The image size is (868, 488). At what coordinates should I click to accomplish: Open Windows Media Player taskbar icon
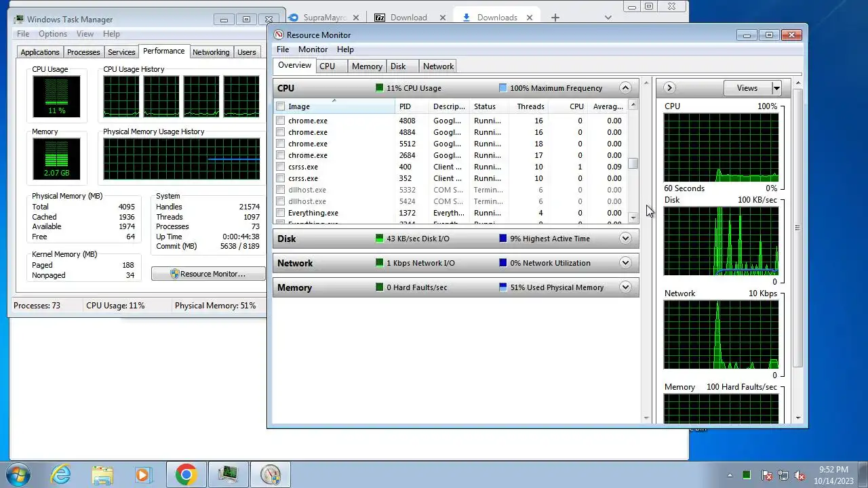tap(143, 474)
